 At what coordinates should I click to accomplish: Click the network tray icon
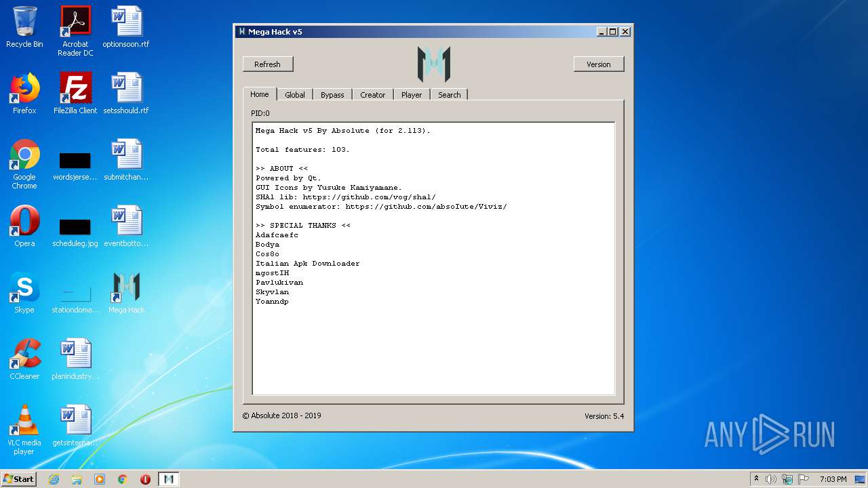pyautogui.click(x=787, y=479)
